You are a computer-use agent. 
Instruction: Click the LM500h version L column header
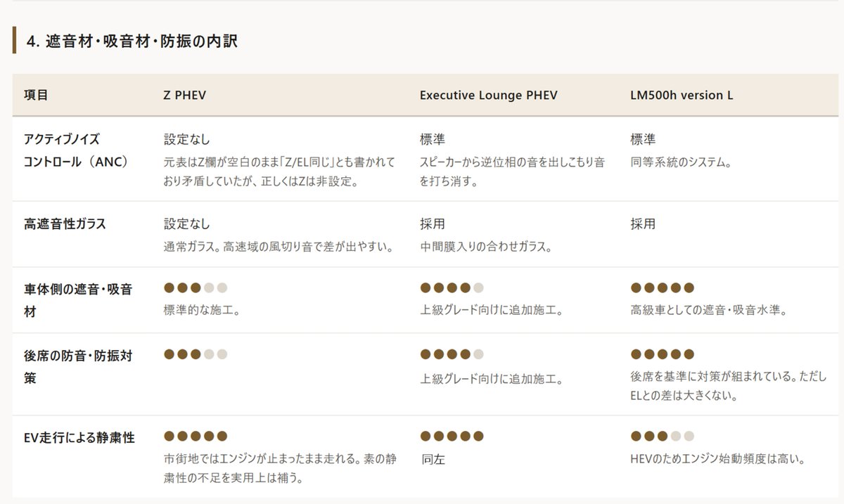[682, 95]
